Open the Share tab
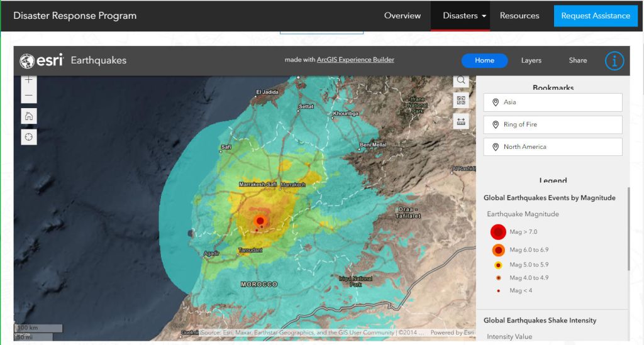Image resolution: width=644 pixels, height=345 pixels. pos(577,61)
